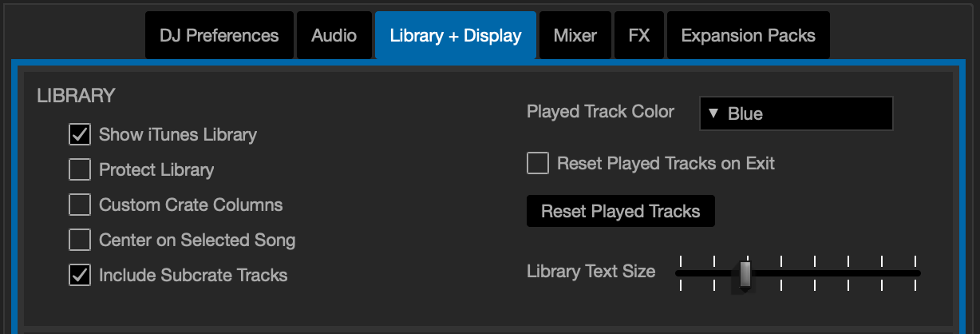Select the Library + Display tab

[x=456, y=35]
